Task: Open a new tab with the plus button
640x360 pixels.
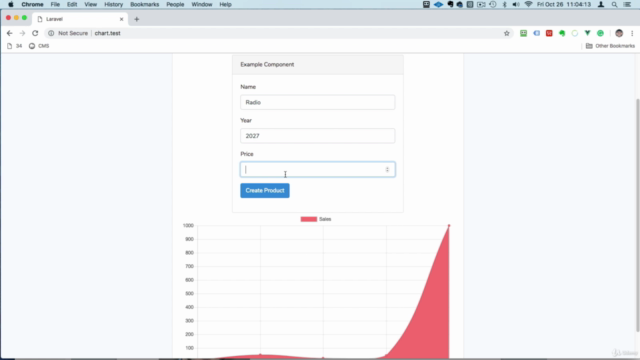Action: coord(137,19)
